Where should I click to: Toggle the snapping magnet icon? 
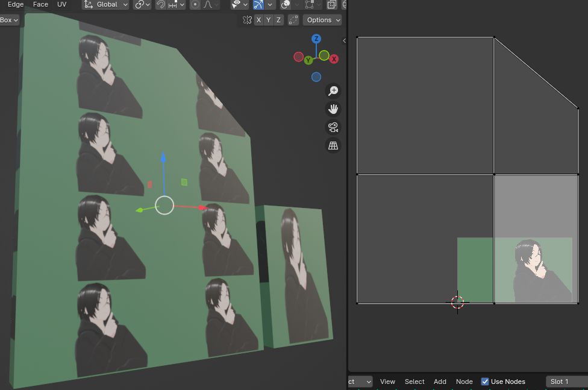click(x=161, y=4)
